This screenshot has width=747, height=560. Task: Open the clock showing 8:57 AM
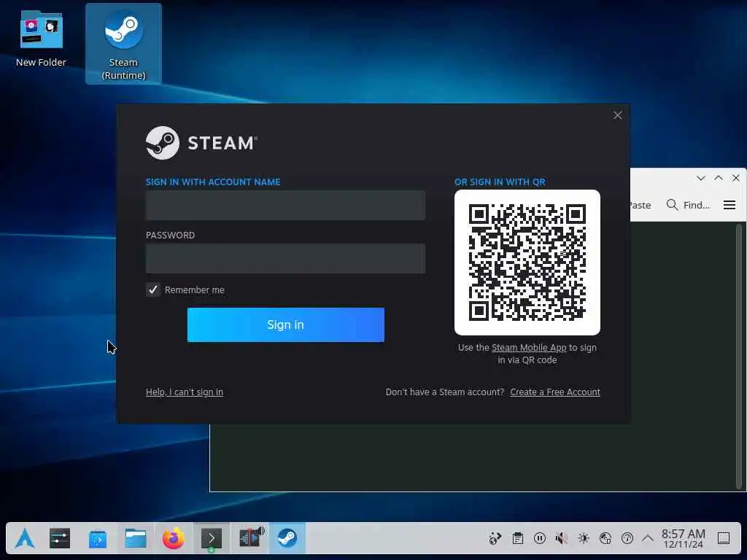683,539
